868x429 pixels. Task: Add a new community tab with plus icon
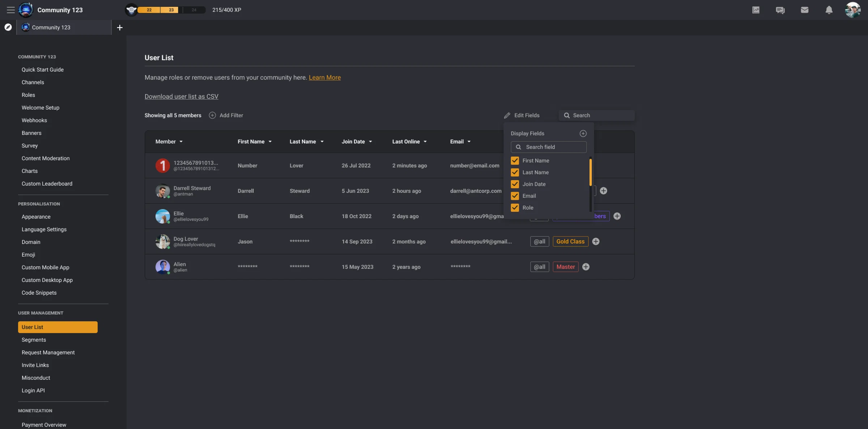click(120, 28)
